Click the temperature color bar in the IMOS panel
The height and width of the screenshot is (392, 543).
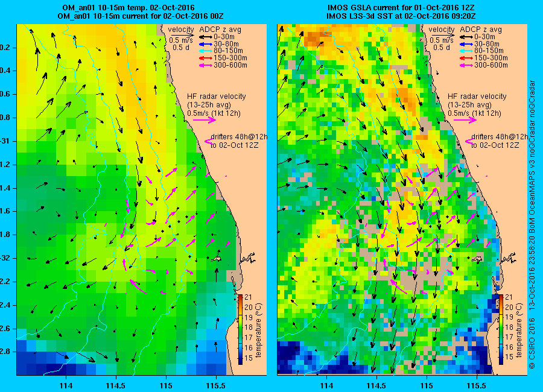pos(501,329)
